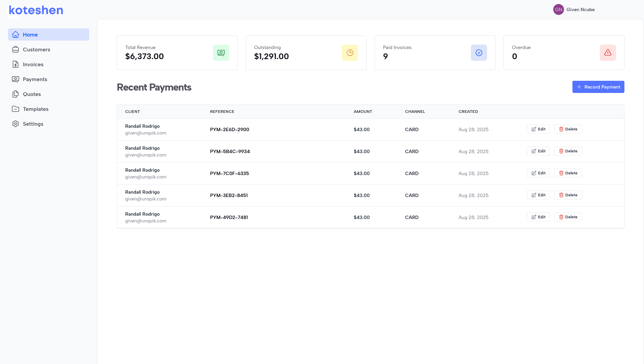Click the GN user avatar
Screen dimensions: 644x364
(x=559, y=9)
